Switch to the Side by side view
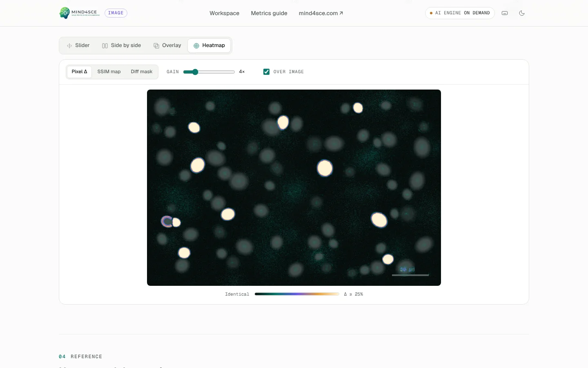The image size is (588, 368). 121,45
